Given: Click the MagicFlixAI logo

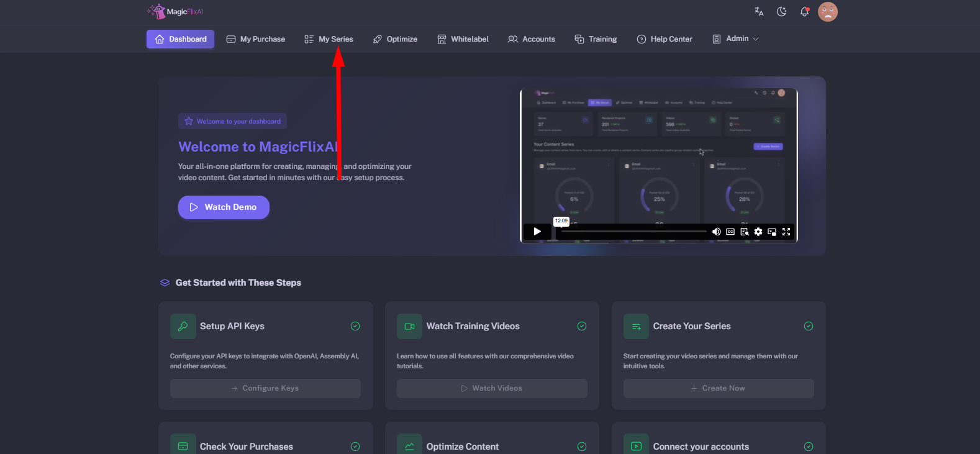Looking at the screenshot, I should [x=175, y=12].
